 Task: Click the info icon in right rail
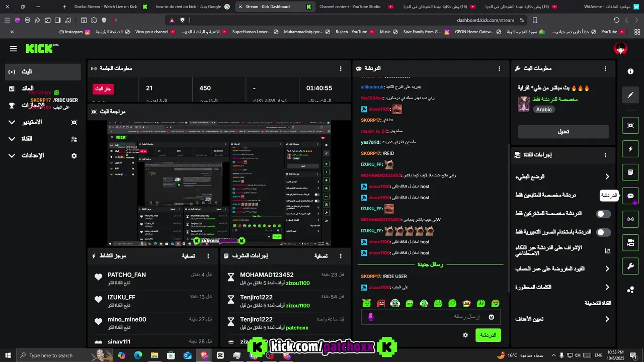pos(630,71)
